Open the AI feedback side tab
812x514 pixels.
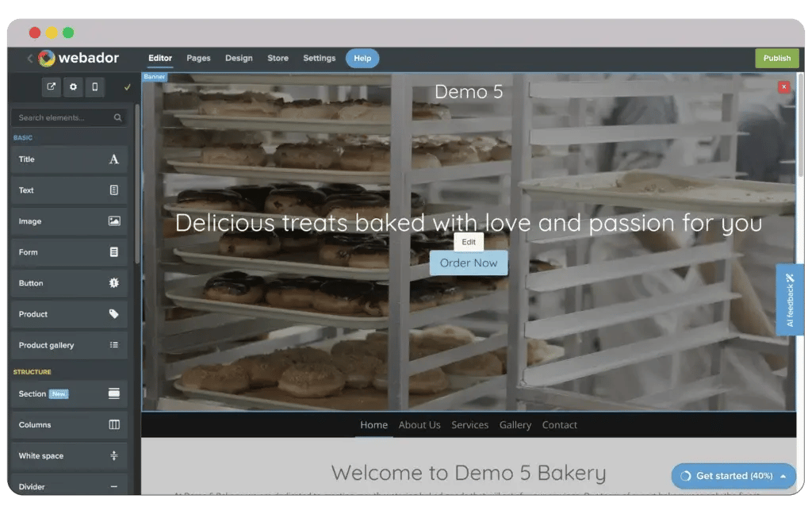coord(790,300)
